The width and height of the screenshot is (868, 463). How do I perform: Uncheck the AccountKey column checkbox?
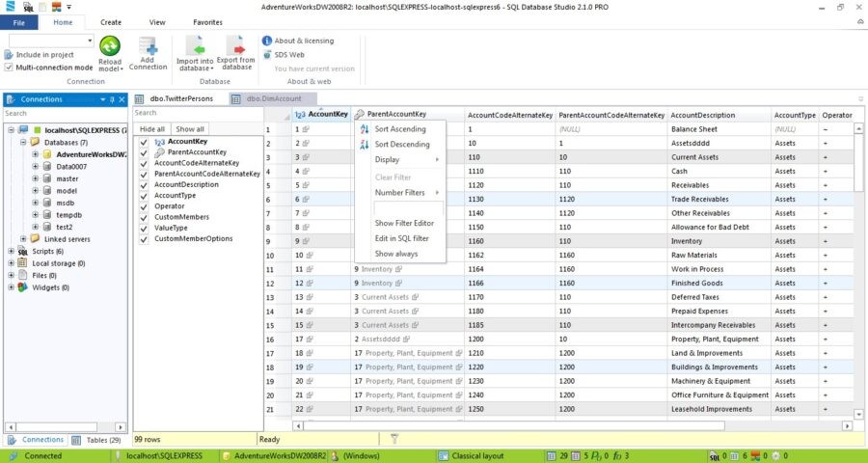coord(144,142)
